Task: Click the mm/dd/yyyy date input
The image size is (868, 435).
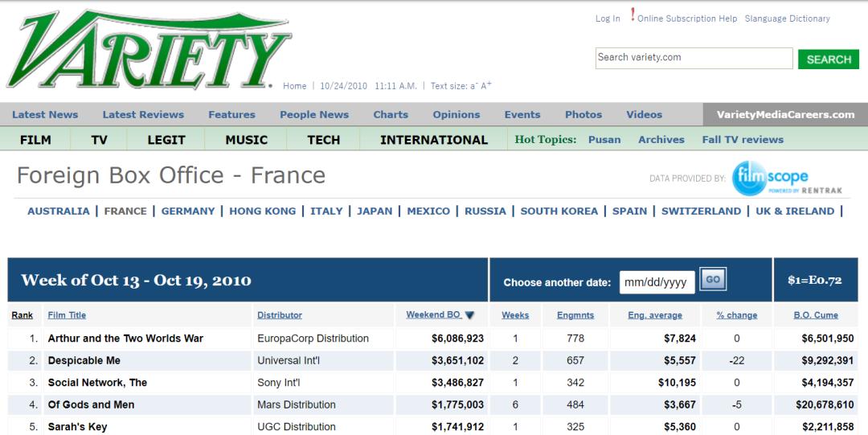Action: pos(657,282)
